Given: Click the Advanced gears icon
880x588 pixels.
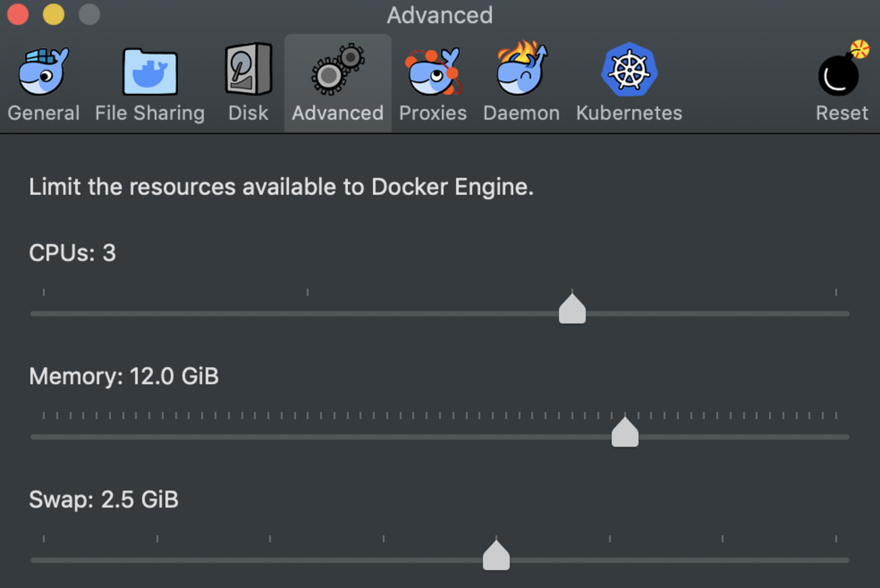Looking at the screenshot, I should click(x=337, y=70).
